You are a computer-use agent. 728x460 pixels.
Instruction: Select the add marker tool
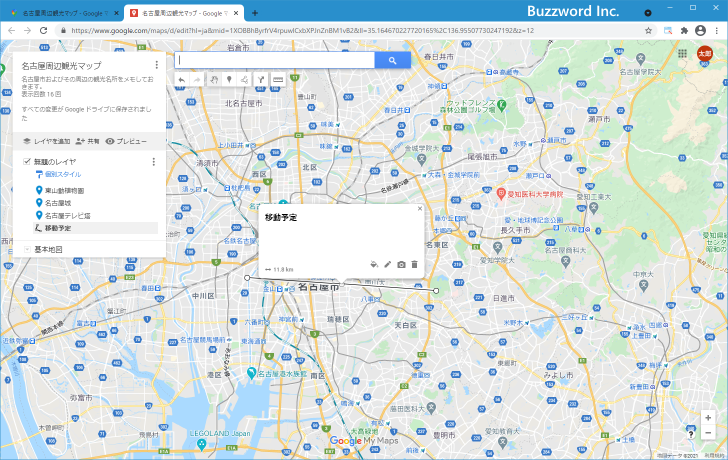tap(229, 80)
